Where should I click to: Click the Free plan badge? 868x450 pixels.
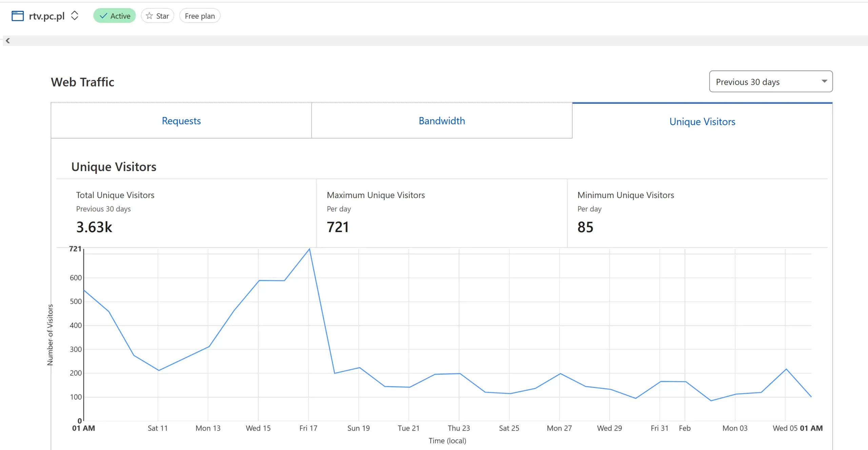pyautogui.click(x=200, y=16)
